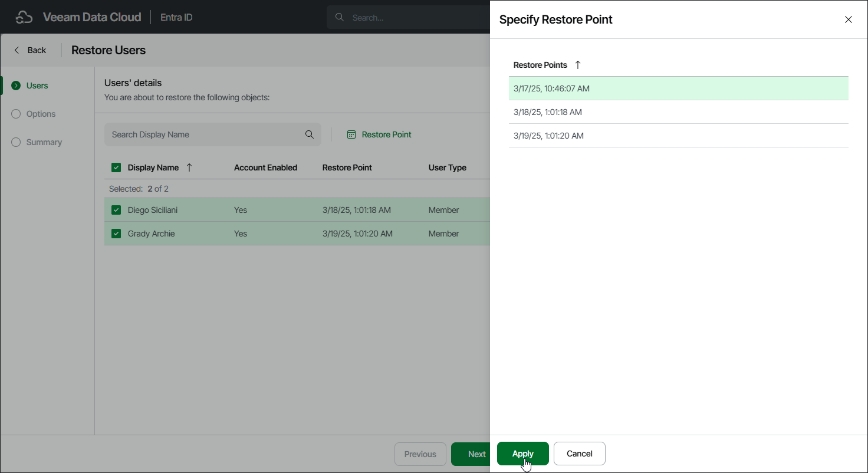Viewport: 868px width, 473px height.
Task: Uncheck the Diego Siciliani checkbox
Action: pyautogui.click(x=116, y=210)
